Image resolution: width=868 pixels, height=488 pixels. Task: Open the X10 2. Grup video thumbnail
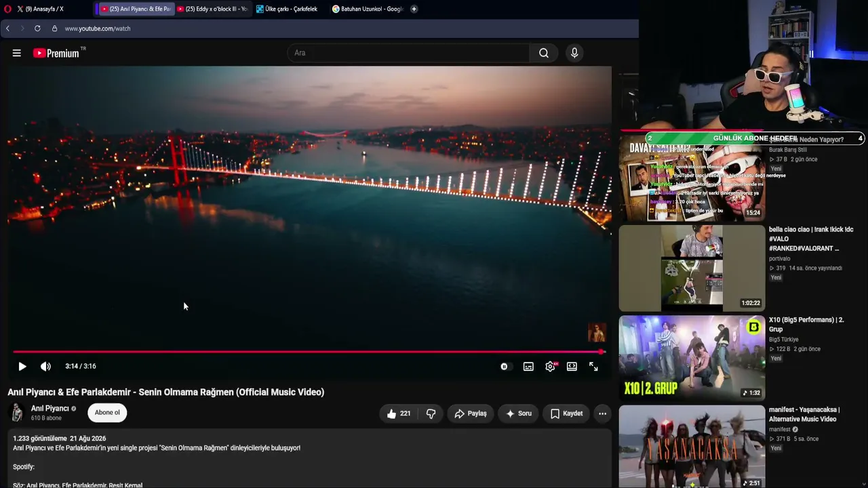(x=692, y=358)
